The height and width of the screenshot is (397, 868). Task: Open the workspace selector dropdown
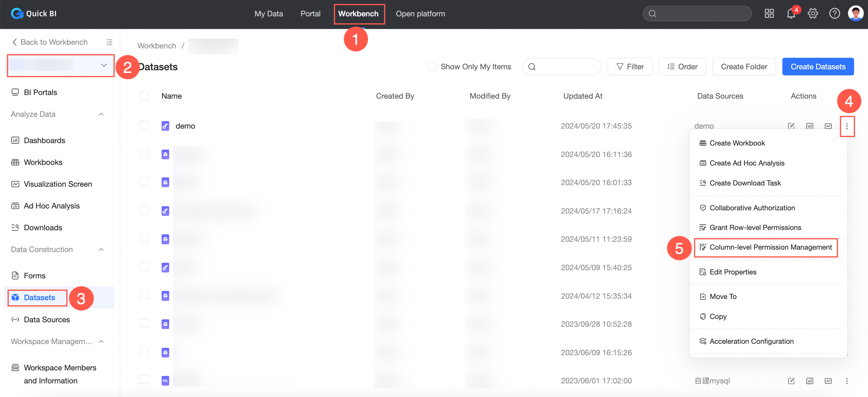click(61, 65)
